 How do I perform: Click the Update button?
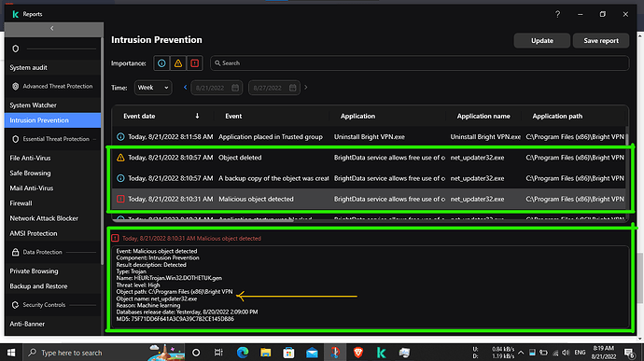tap(541, 41)
